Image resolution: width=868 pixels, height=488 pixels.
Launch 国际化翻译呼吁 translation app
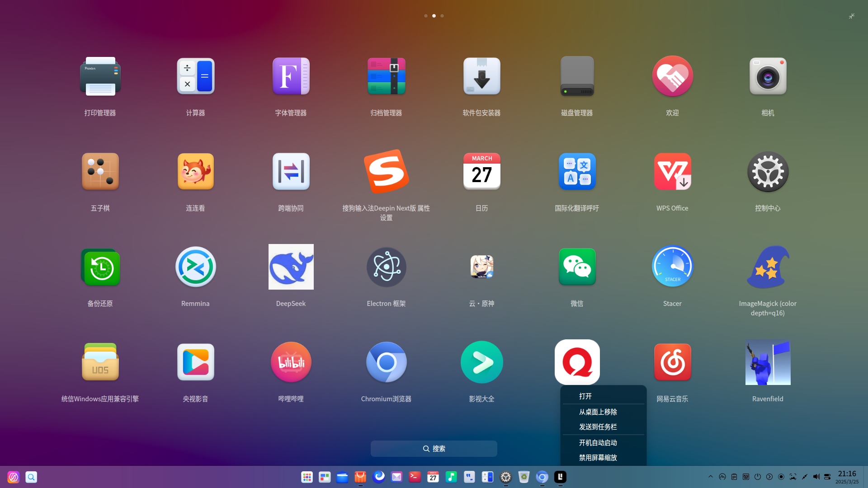point(577,171)
